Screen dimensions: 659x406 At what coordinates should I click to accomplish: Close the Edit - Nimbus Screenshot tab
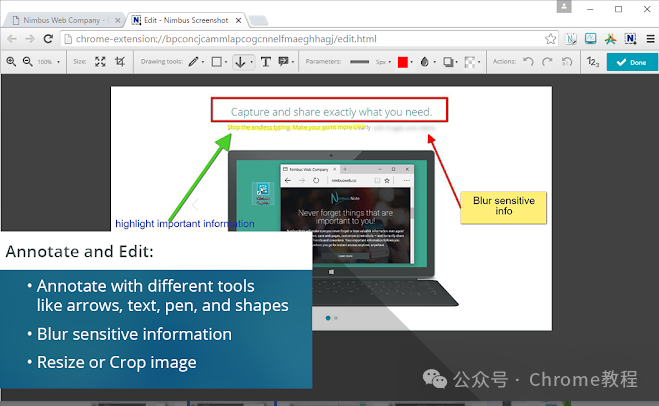pyautogui.click(x=238, y=20)
